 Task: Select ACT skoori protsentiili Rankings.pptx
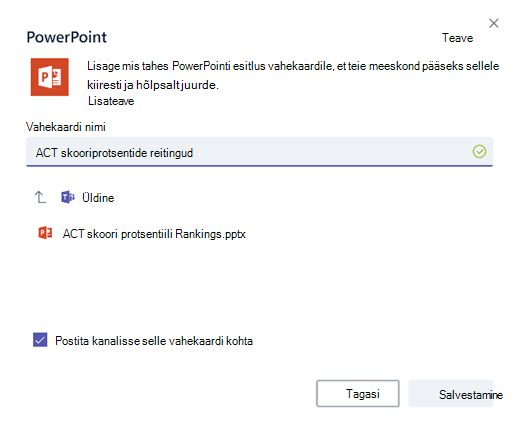pyautogui.click(x=154, y=234)
